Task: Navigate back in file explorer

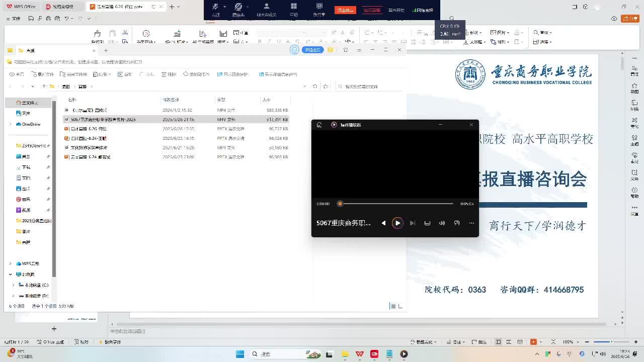Action: tap(11, 86)
